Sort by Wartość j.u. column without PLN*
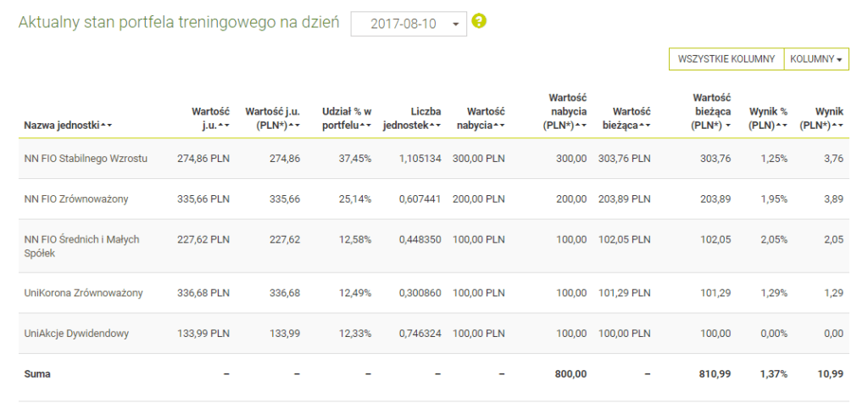Viewport: 868px width, 409px height. [224, 126]
